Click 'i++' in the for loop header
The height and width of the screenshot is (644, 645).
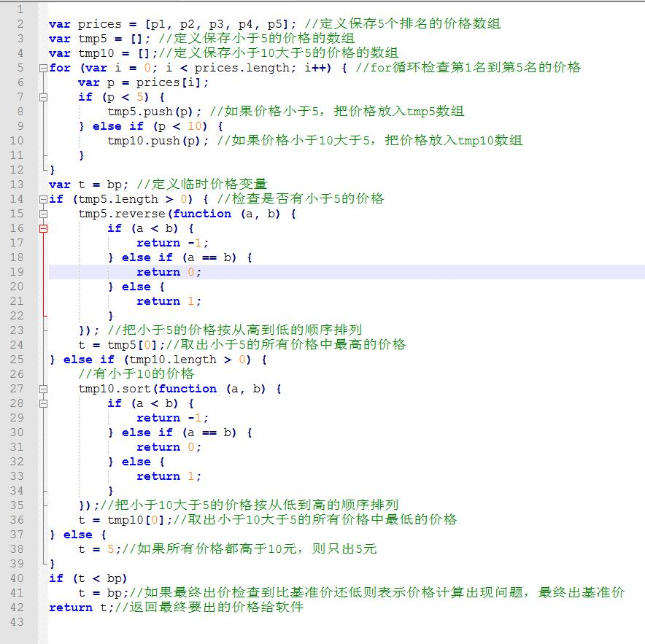coord(314,68)
